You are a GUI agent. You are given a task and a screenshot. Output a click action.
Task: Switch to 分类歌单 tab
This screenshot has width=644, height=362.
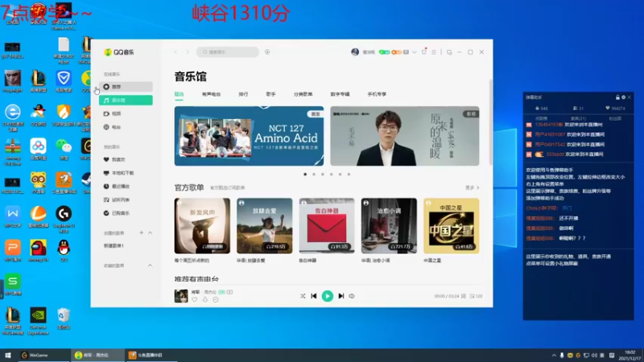point(303,94)
